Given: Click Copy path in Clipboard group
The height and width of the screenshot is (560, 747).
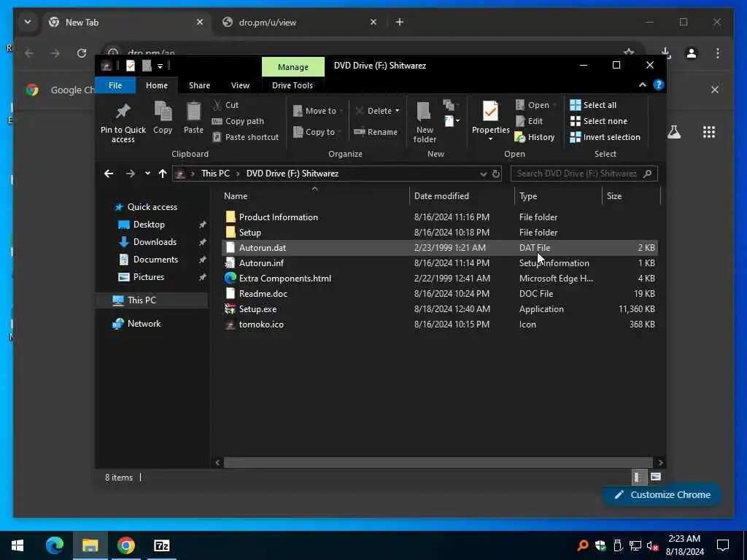Looking at the screenshot, I should [238, 121].
